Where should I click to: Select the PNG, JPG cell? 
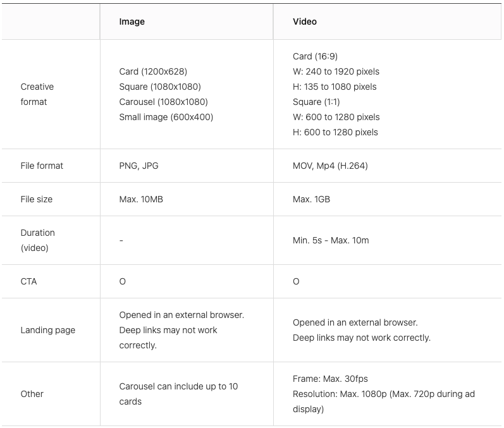pyautogui.click(x=139, y=166)
